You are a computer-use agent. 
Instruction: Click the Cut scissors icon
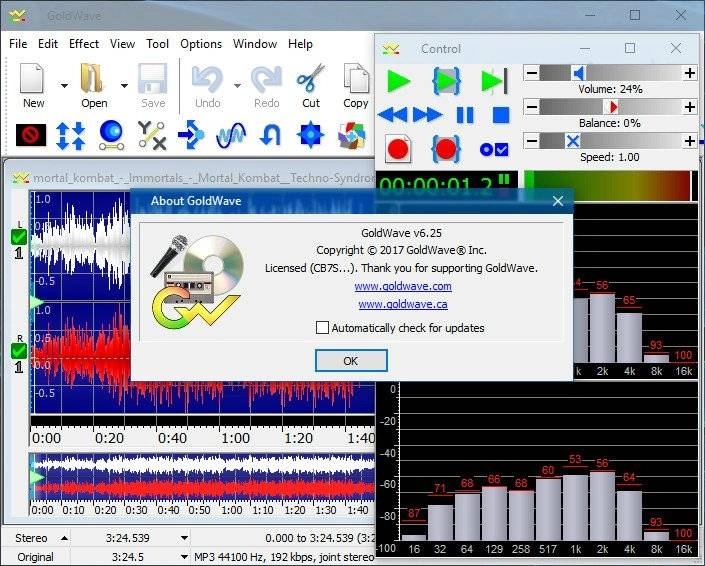point(310,79)
